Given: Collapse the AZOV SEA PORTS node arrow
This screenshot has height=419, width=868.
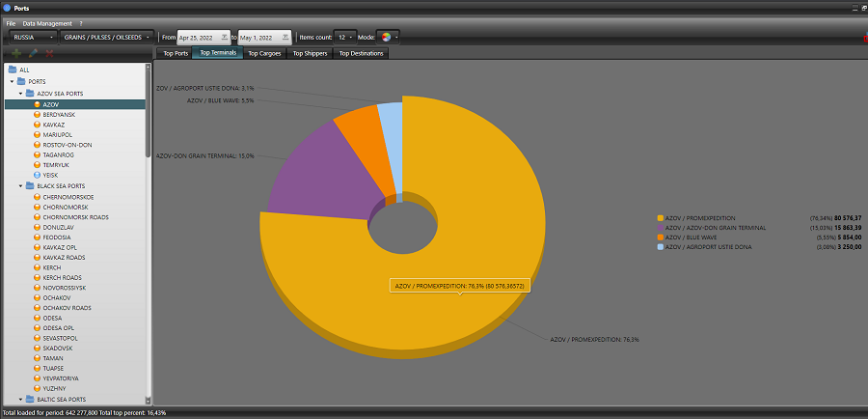Looking at the screenshot, I should click(x=20, y=93).
